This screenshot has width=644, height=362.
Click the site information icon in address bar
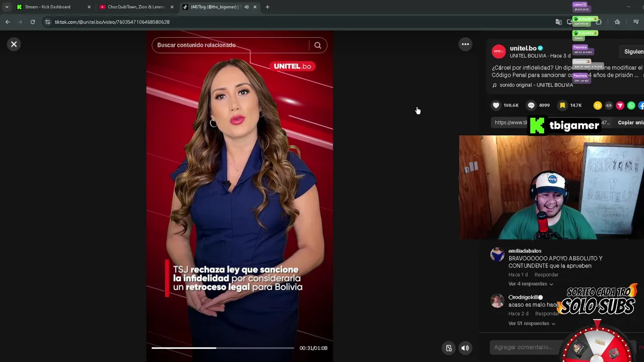[x=47, y=22]
